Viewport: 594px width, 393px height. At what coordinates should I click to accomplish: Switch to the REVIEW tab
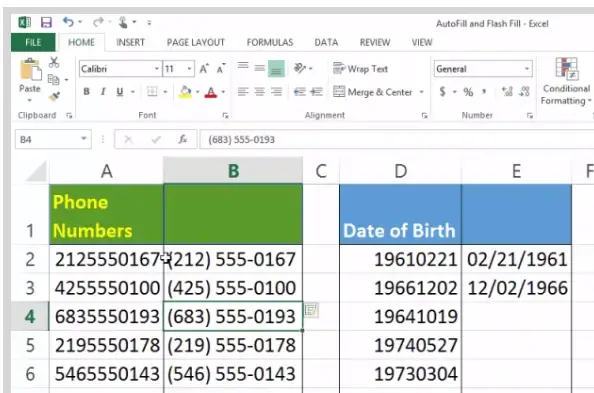click(x=375, y=42)
